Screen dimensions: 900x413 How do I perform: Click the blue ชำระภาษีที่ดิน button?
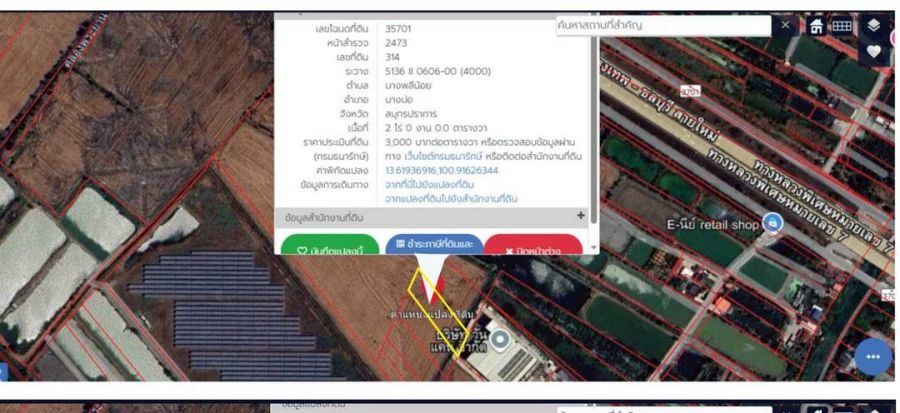point(434,245)
